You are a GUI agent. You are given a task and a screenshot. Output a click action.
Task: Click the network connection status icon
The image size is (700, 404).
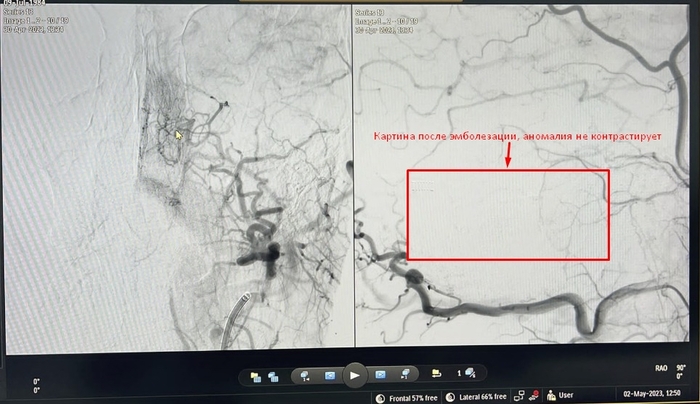click(x=519, y=396)
